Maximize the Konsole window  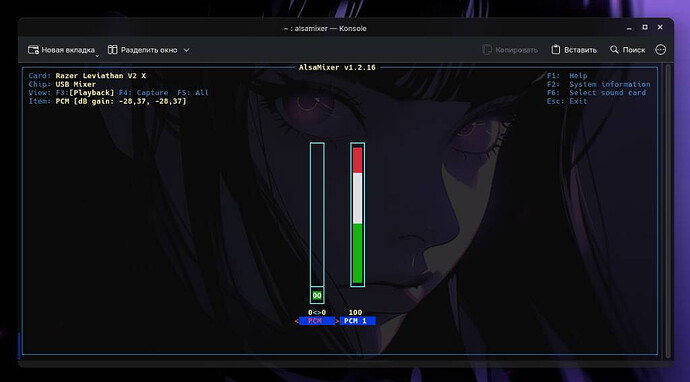[645, 27]
